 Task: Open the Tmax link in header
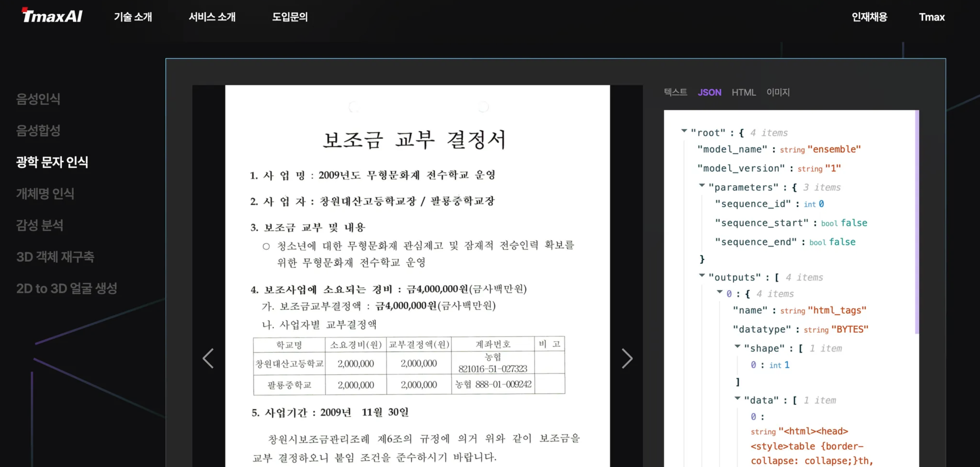(932, 17)
